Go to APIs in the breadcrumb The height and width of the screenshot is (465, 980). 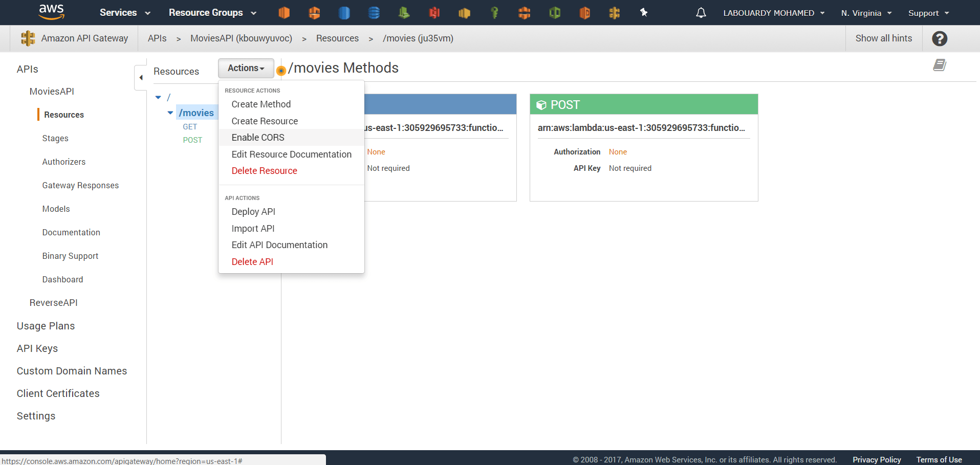pos(157,38)
